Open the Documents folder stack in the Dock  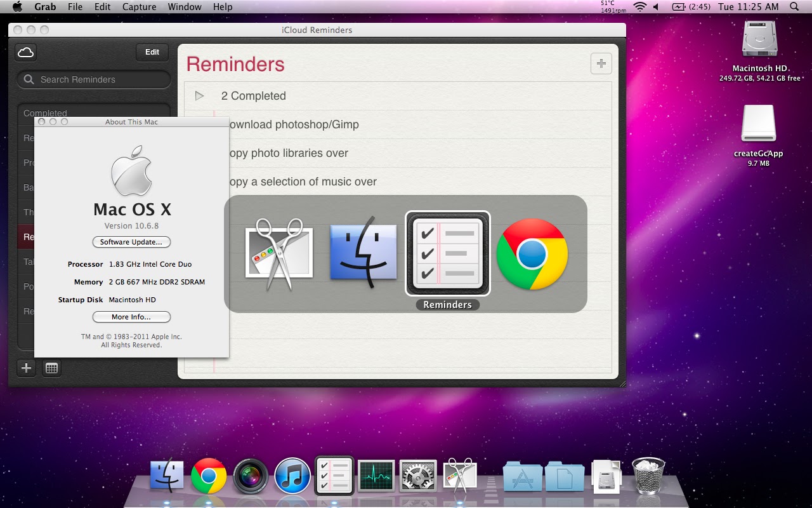564,476
